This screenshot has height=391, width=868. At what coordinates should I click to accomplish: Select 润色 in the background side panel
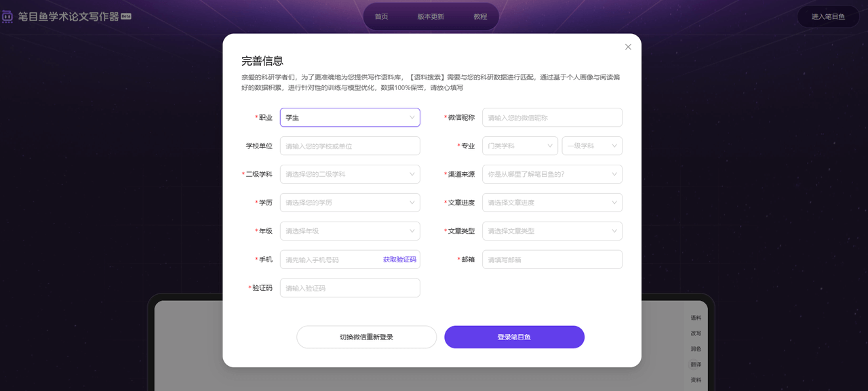(696, 349)
